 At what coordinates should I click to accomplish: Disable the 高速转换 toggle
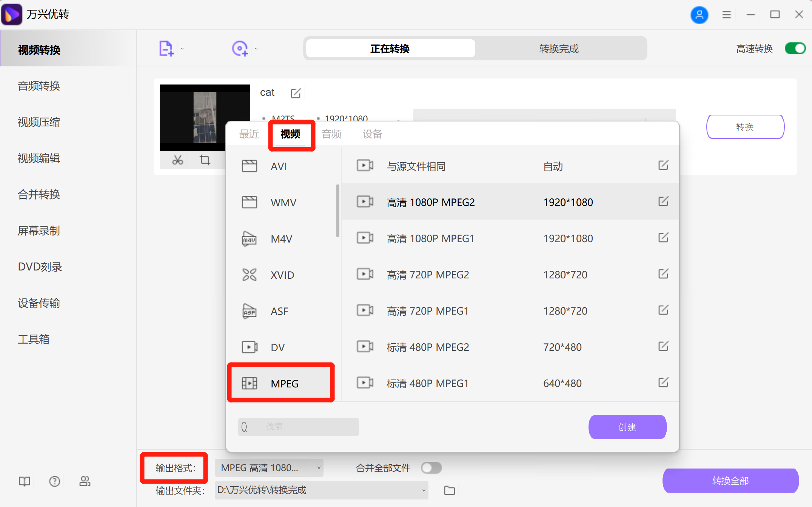pos(795,48)
